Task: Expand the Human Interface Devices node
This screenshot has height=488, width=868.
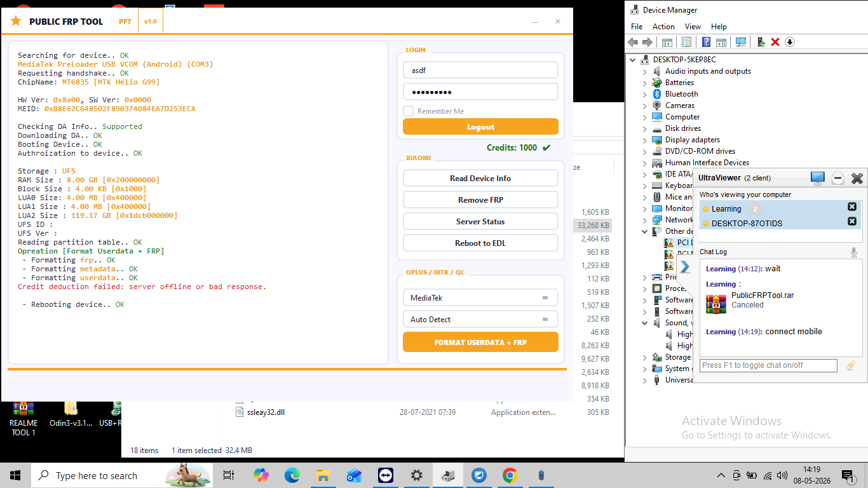Action: [645, 163]
